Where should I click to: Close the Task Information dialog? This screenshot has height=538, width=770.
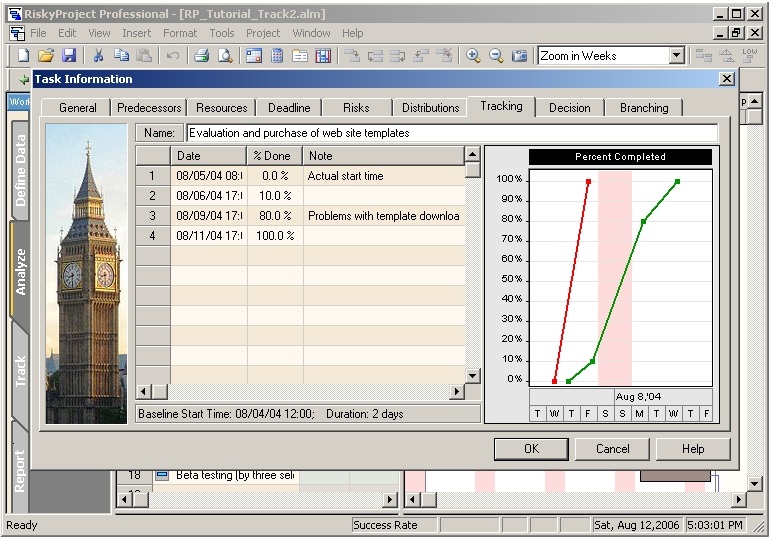[x=727, y=79]
